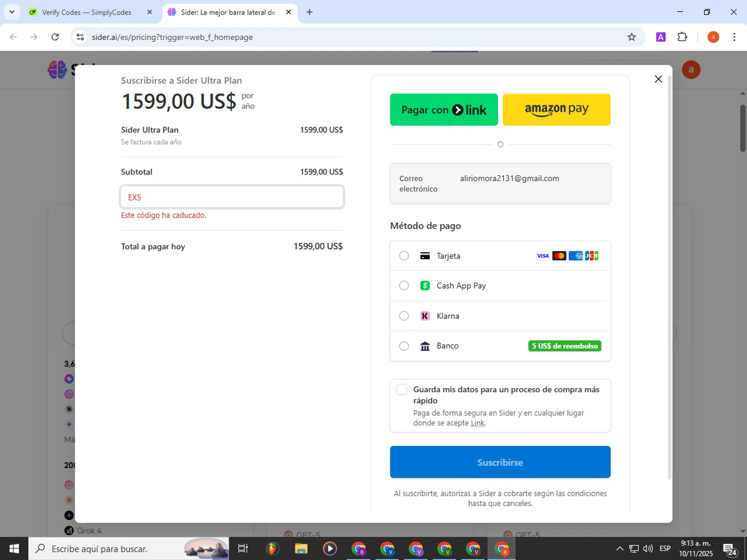The height and width of the screenshot is (560, 747).
Task: View site information icon in address bar
Action: [80, 37]
